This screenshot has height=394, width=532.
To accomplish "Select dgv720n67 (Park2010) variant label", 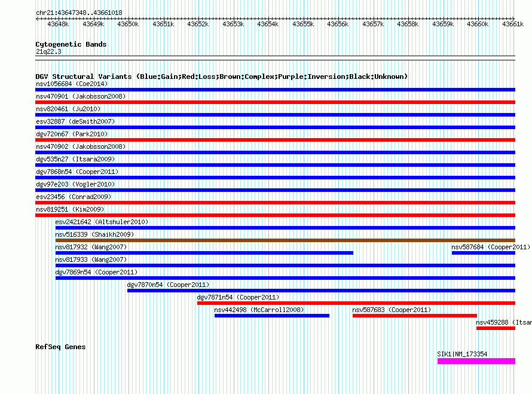I will point(72,134).
